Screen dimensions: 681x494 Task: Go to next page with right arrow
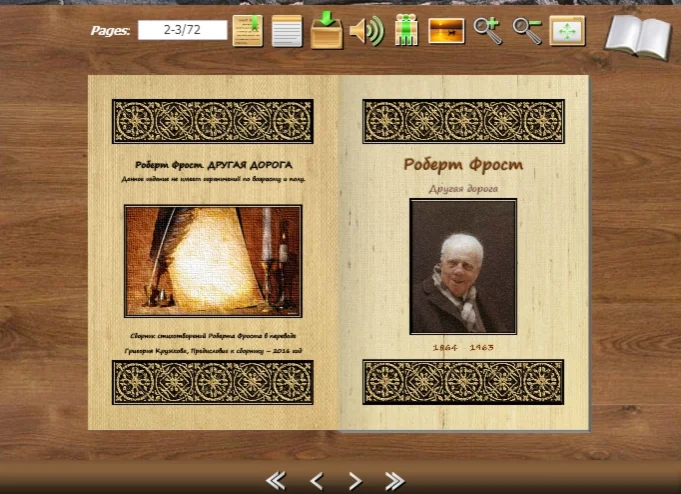point(355,481)
